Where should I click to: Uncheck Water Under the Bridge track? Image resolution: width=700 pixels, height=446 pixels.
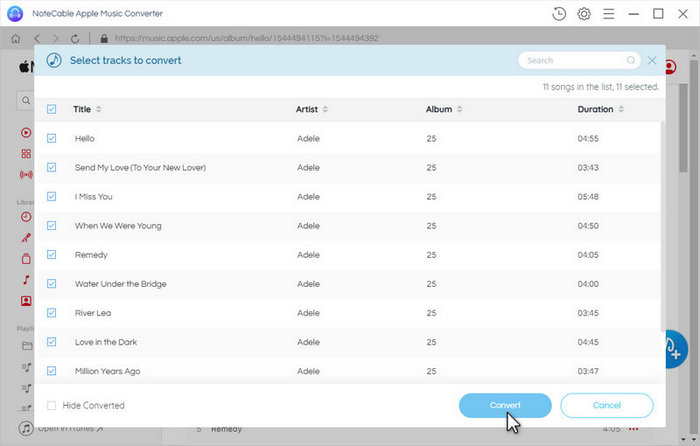click(x=51, y=283)
